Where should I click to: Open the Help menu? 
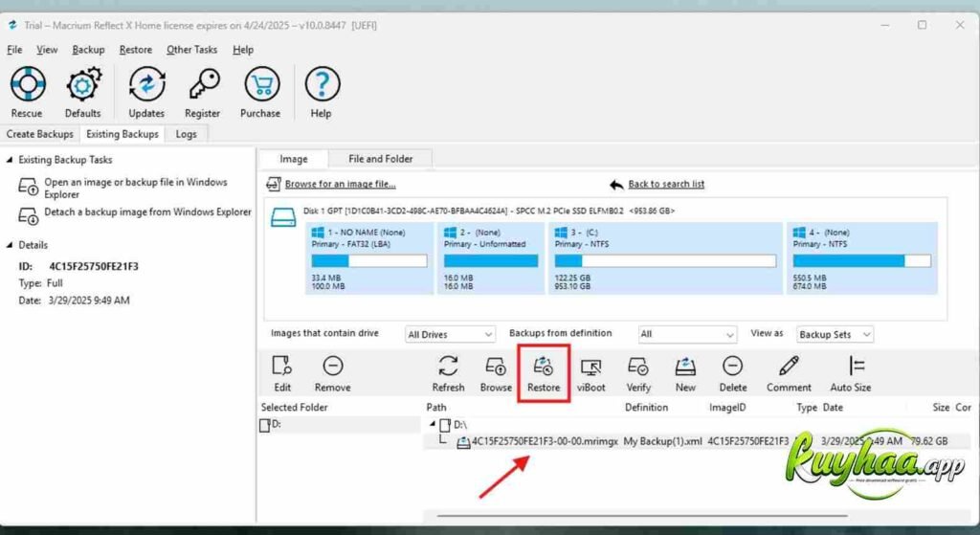click(x=243, y=50)
